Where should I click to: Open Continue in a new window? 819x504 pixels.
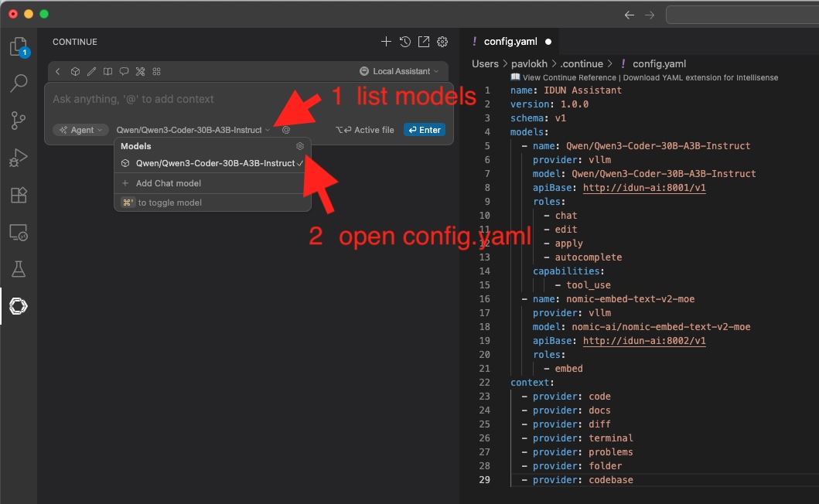424,42
